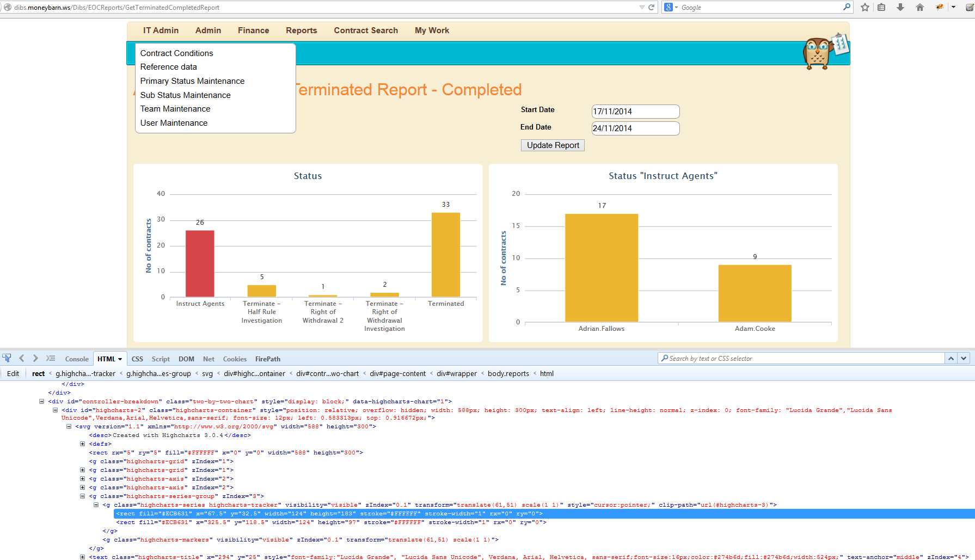
Task: Go to the browser home page
Action: tap(920, 7)
